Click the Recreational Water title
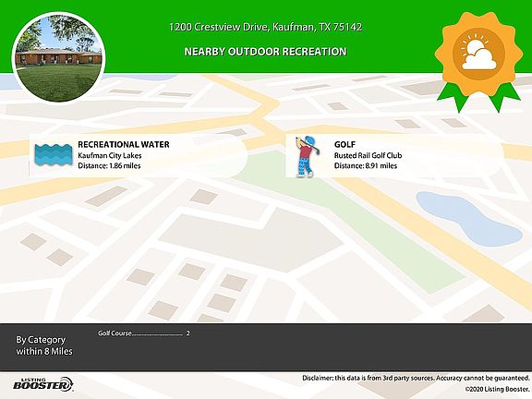 (x=124, y=144)
